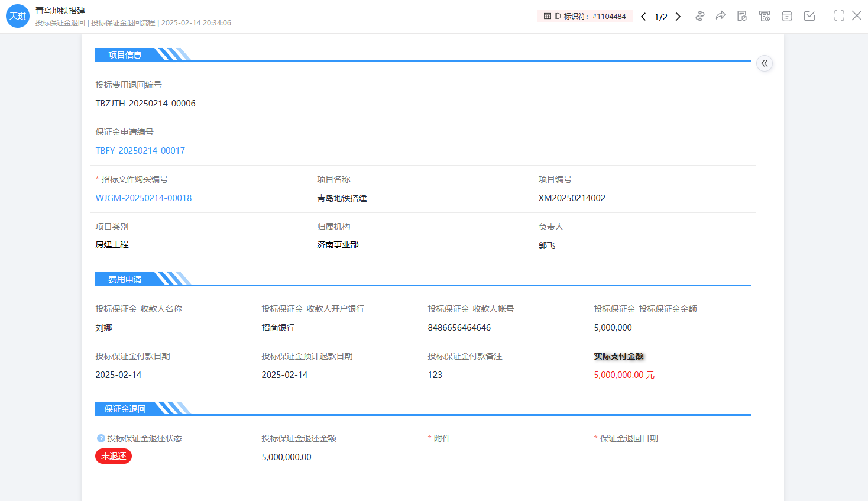Click the 费用申请 section header
The image size is (868, 501).
pos(125,279)
